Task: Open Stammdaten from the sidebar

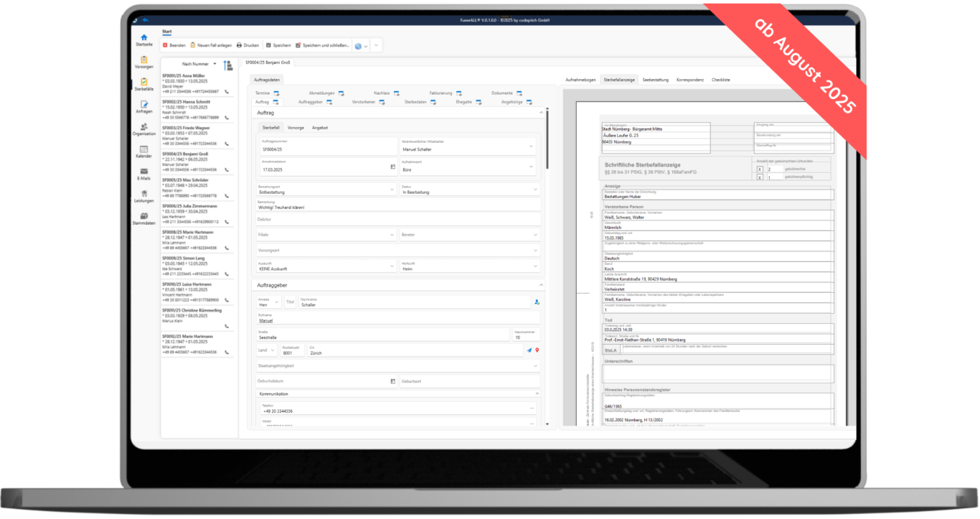Action: [143, 218]
